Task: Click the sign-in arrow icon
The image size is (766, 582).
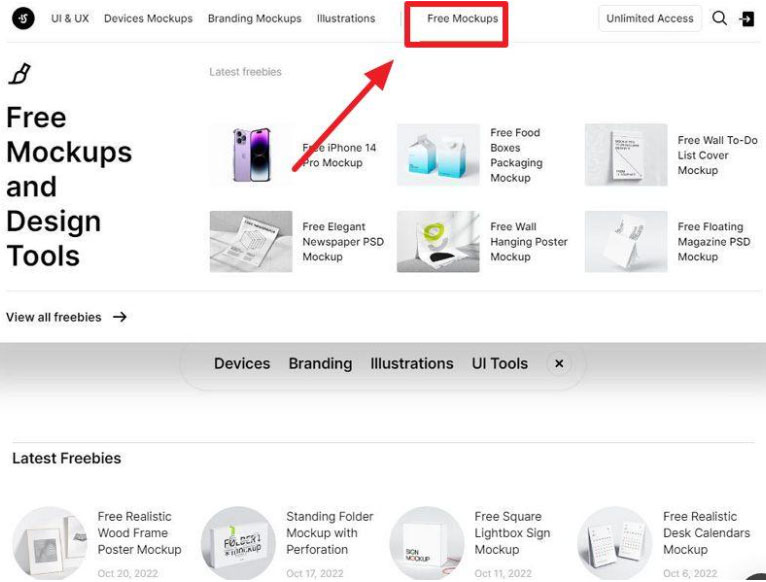Action: click(x=747, y=19)
